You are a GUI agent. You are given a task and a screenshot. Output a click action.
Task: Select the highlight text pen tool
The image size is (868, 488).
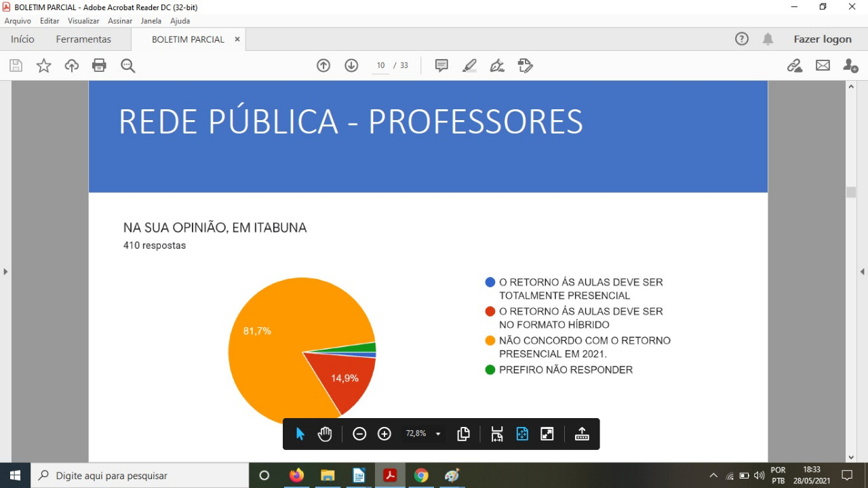469,66
